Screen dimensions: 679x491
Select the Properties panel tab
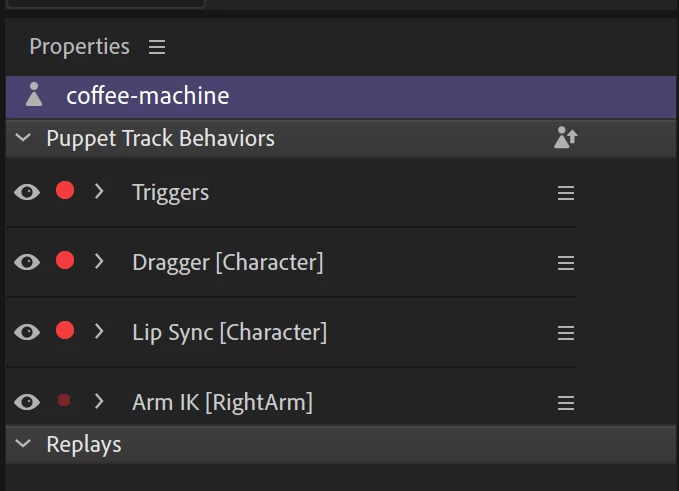point(79,46)
